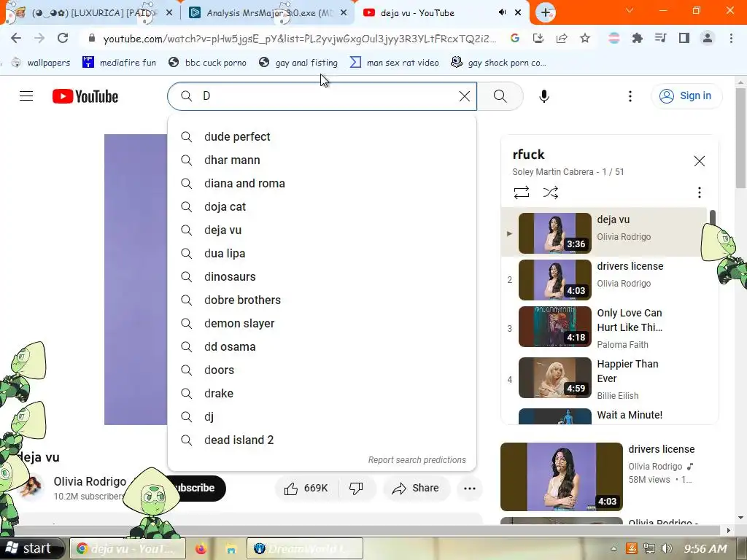Screen dimensions: 747x560
Task: Choose 'doors' search prediction
Action: [x=322, y=370]
